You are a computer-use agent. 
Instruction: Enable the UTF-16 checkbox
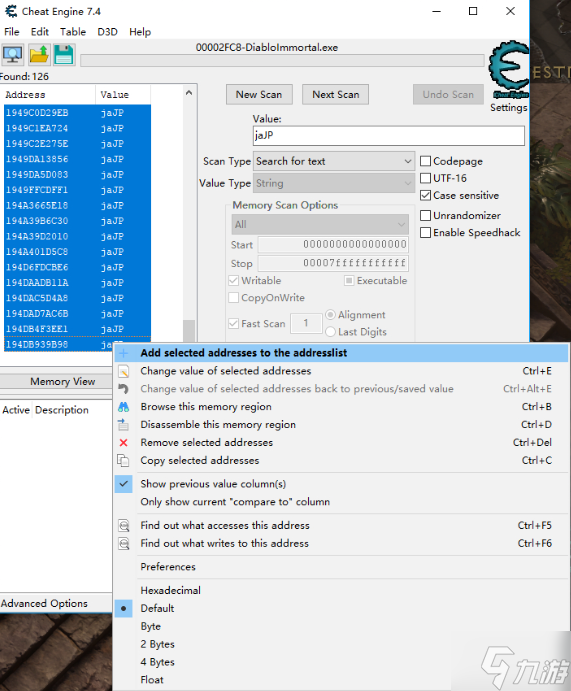tap(425, 178)
